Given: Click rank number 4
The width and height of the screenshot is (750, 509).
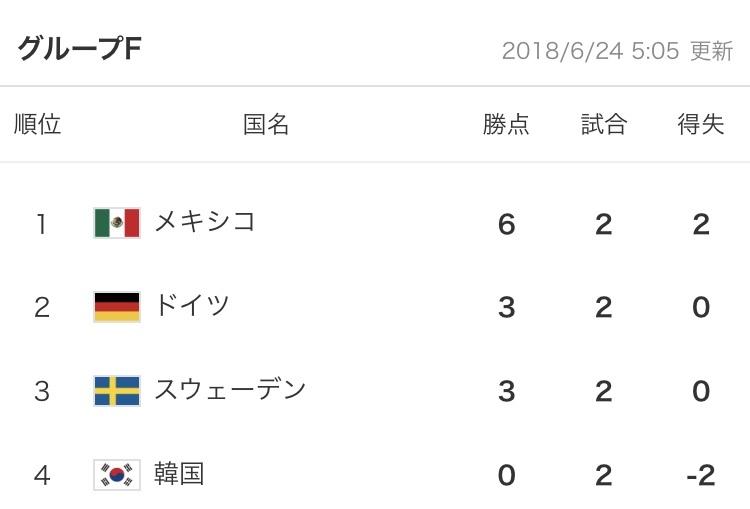Looking at the screenshot, I should click(42, 476).
